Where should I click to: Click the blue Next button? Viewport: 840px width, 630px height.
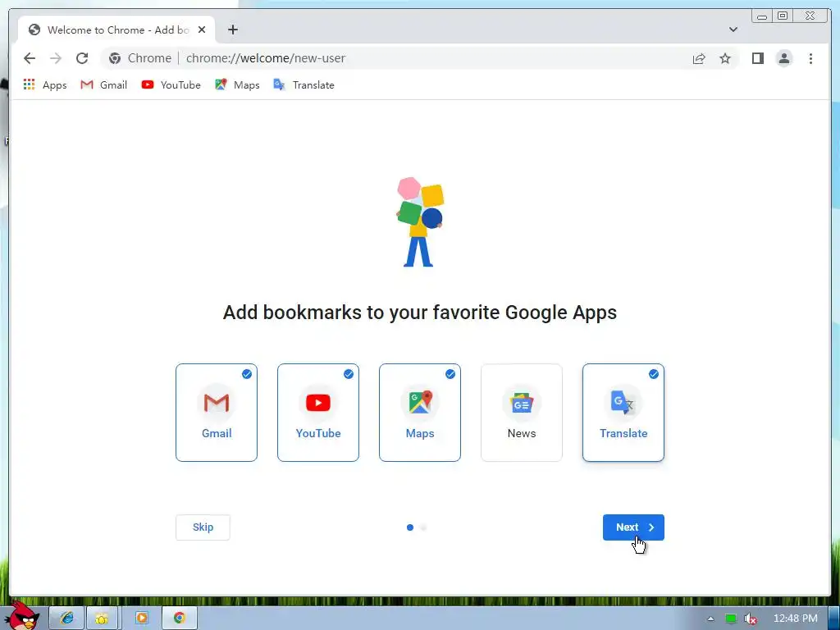point(634,527)
